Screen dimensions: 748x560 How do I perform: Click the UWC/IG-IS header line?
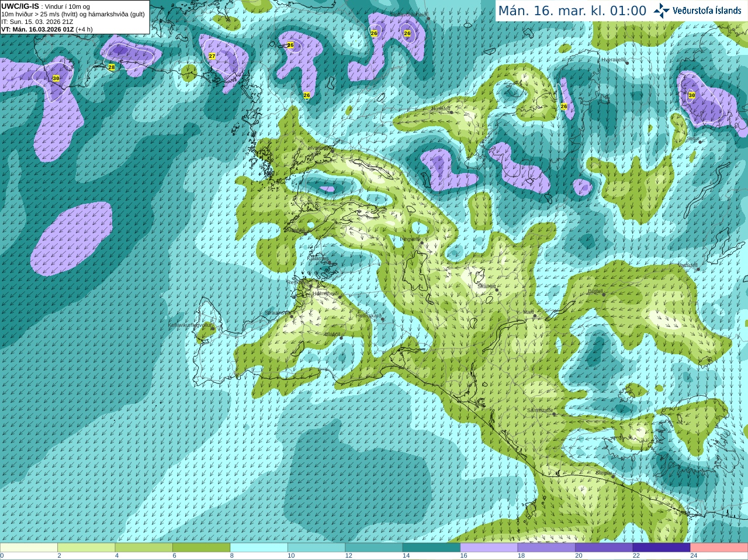[46, 6]
